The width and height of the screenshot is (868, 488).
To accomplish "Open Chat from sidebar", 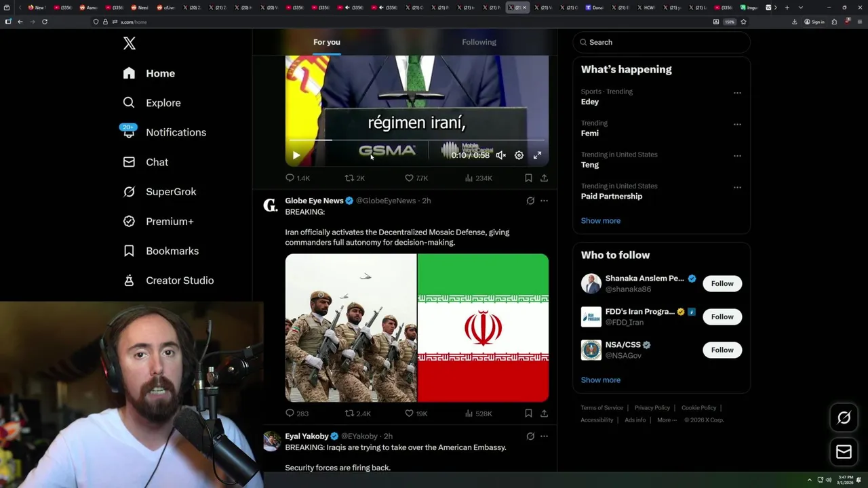I will click(146, 162).
